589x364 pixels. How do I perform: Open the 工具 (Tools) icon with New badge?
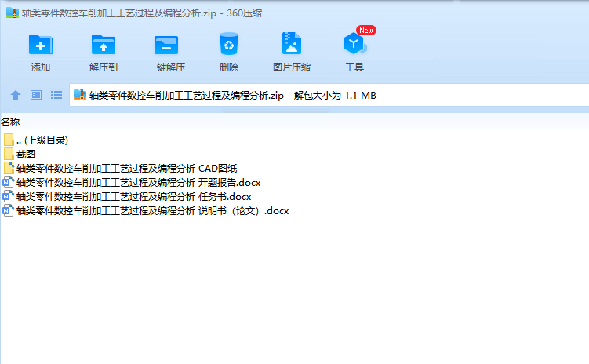tap(355, 42)
